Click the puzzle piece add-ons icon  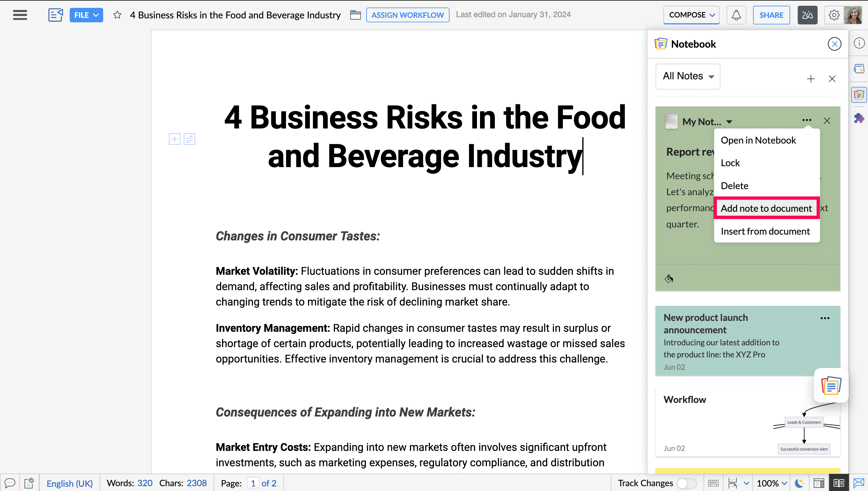point(859,118)
